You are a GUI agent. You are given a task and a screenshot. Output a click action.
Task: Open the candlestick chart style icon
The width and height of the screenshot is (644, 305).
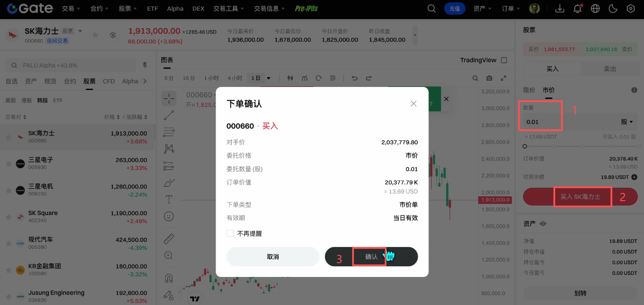coord(291,78)
